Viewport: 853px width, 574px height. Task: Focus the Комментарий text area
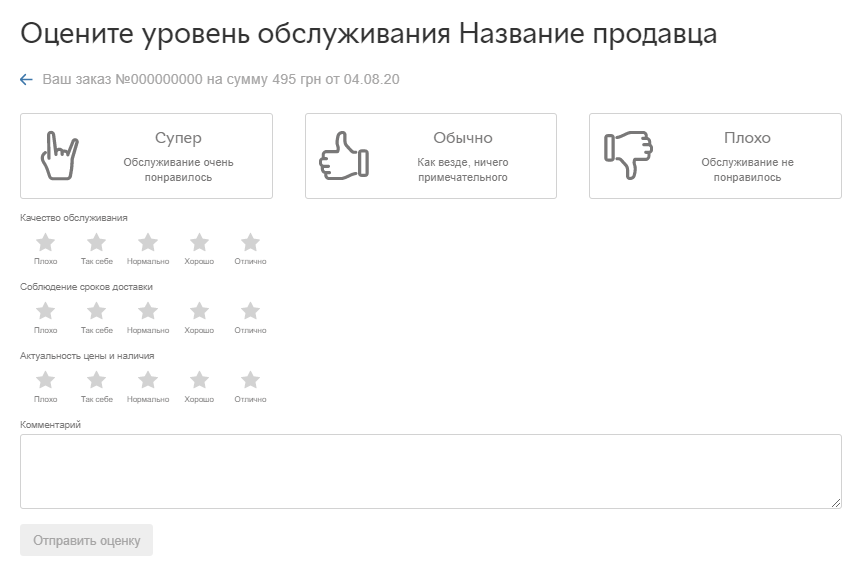tap(431, 472)
